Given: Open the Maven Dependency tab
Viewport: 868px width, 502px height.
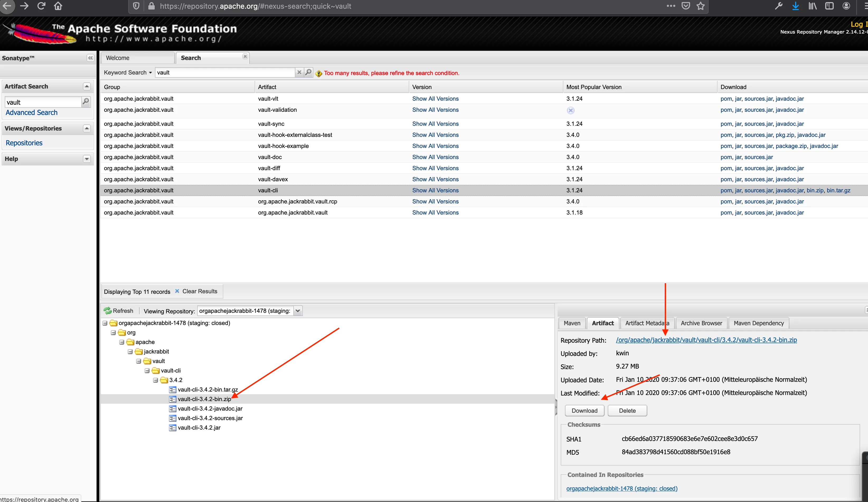Looking at the screenshot, I should [x=758, y=323].
